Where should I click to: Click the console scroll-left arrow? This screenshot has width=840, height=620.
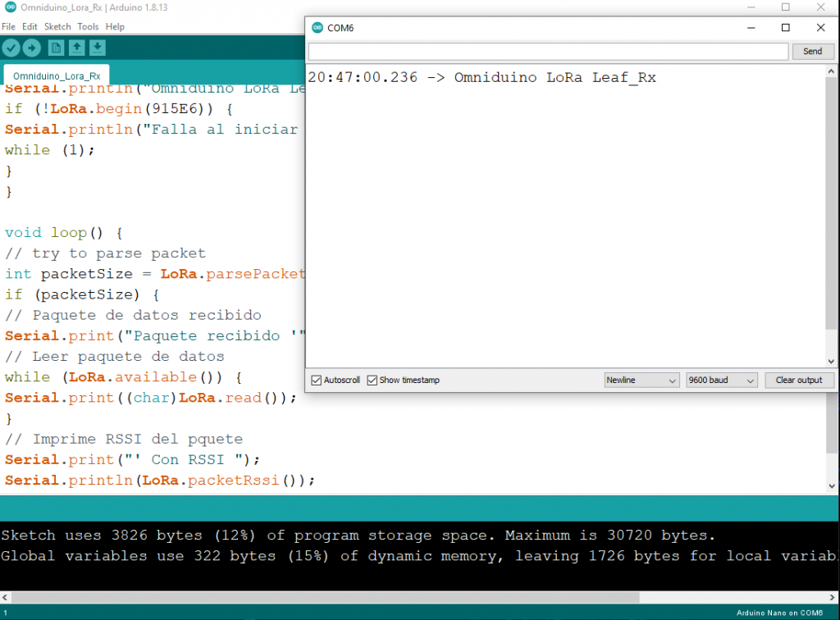[x=5, y=597]
